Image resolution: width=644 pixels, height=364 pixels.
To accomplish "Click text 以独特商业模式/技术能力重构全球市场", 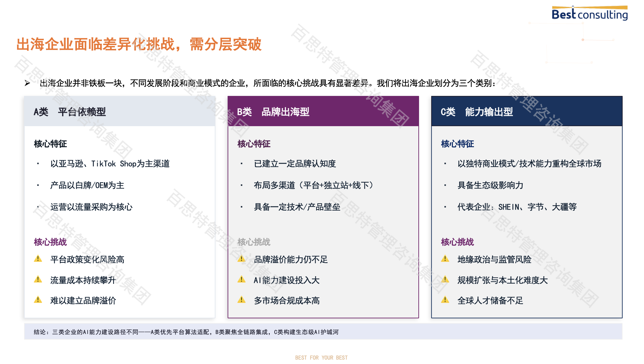I will [530, 164].
